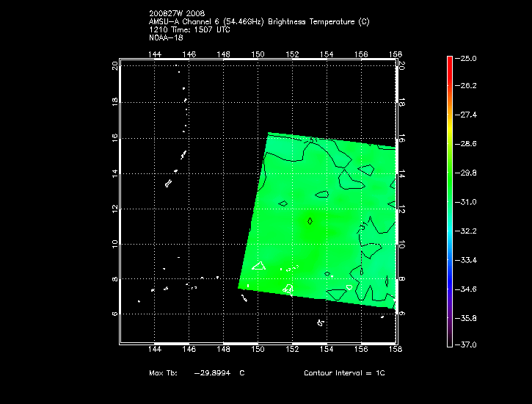Click the Contour Interval = 1C text
The image size is (532, 404).
coord(344,373)
